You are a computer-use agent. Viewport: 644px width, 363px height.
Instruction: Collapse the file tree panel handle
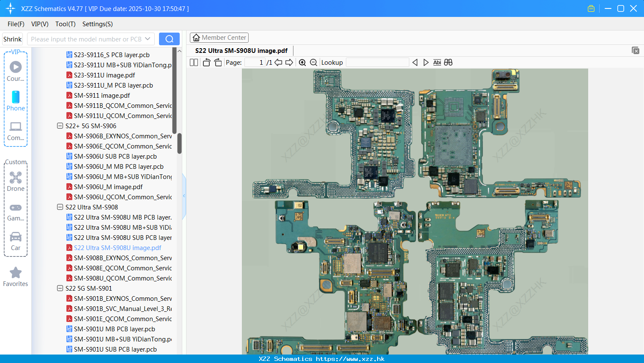pos(184,196)
